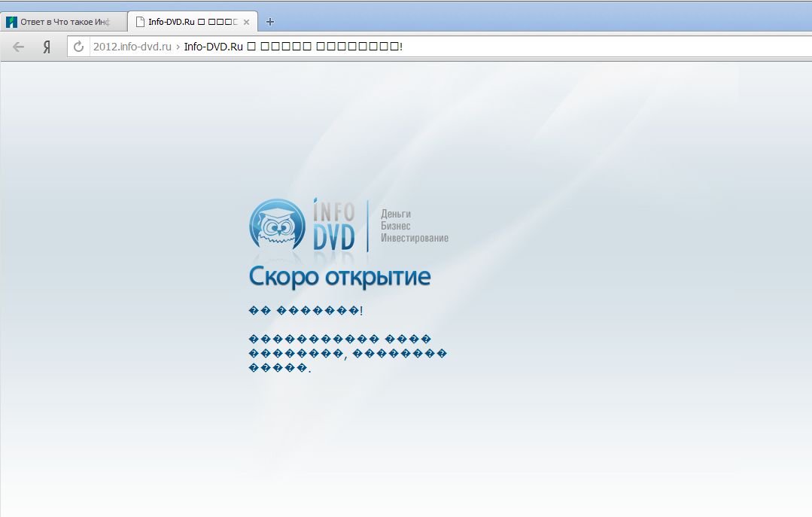Click the 'Скоро открытие' heading
The width and height of the screenshot is (812, 517).
coord(339,276)
